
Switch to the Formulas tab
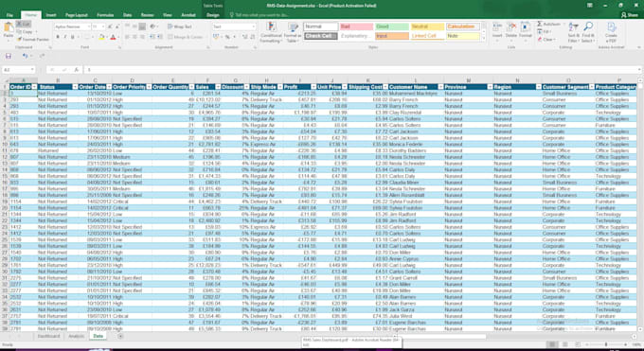(x=105, y=15)
